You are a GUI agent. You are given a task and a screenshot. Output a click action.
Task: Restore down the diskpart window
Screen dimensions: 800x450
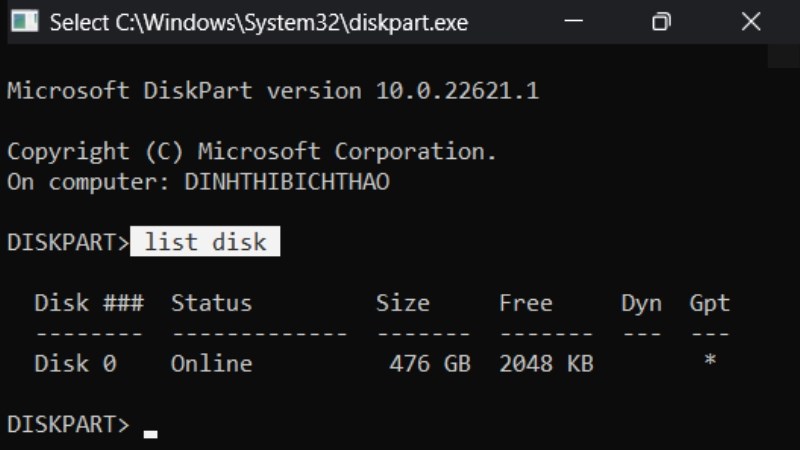[660, 22]
